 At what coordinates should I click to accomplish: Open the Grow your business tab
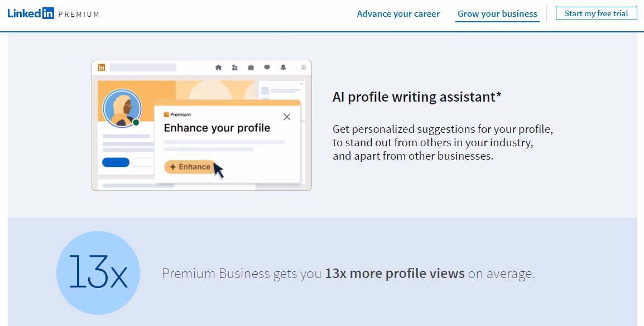496,13
